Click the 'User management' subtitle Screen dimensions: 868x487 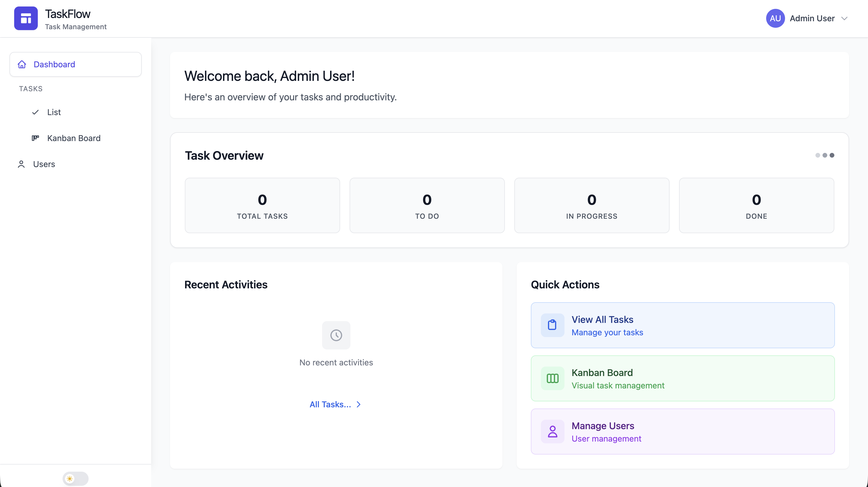point(606,439)
